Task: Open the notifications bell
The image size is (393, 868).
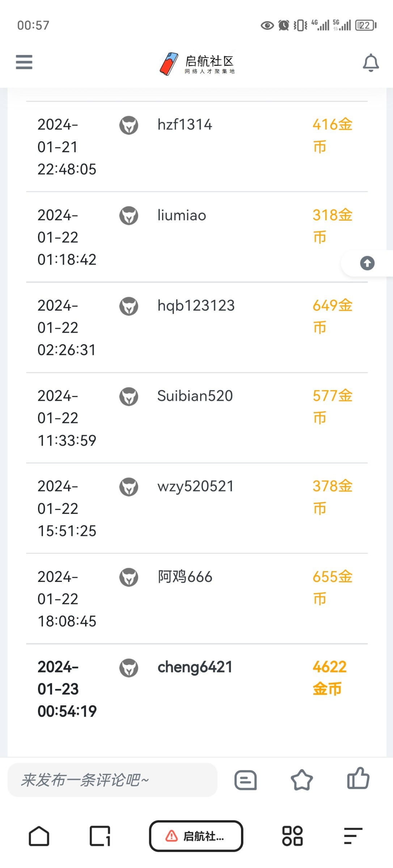Action: (x=371, y=63)
